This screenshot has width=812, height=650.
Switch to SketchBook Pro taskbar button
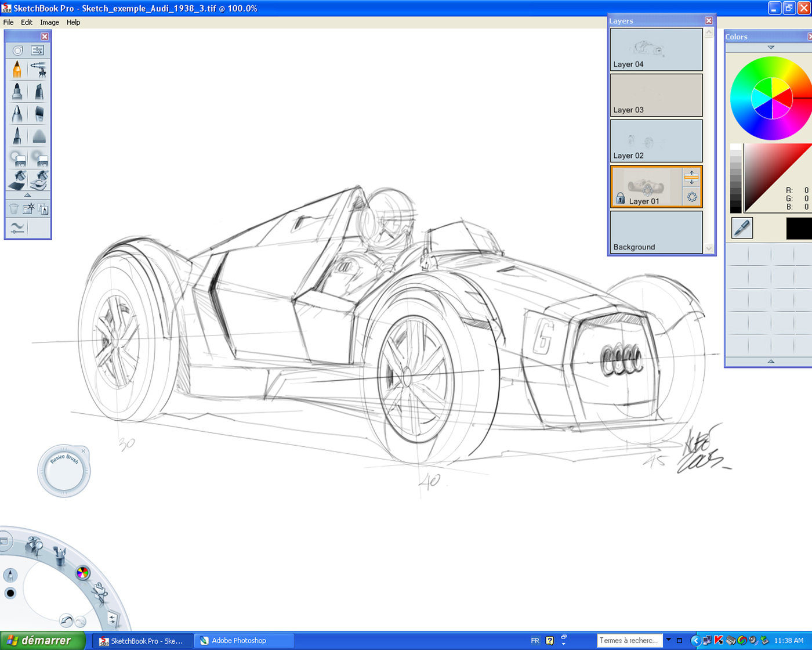click(x=143, y=641)
